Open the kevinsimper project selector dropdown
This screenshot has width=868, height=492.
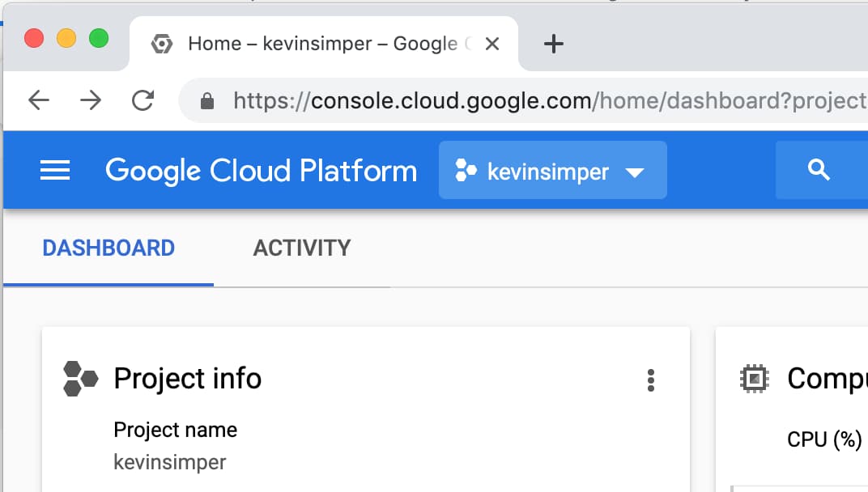[x=552, y=170]
